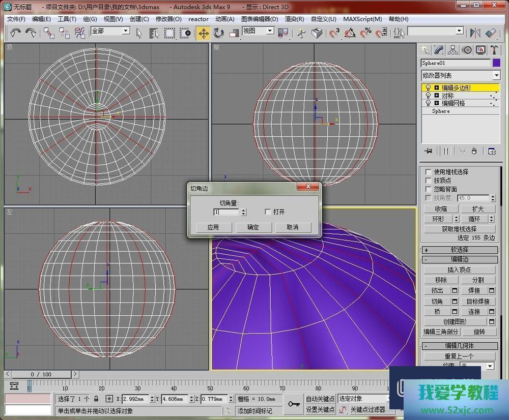Open the Hierarchy command panel tab
509x420 pixels.
click(x=453, y=50)
